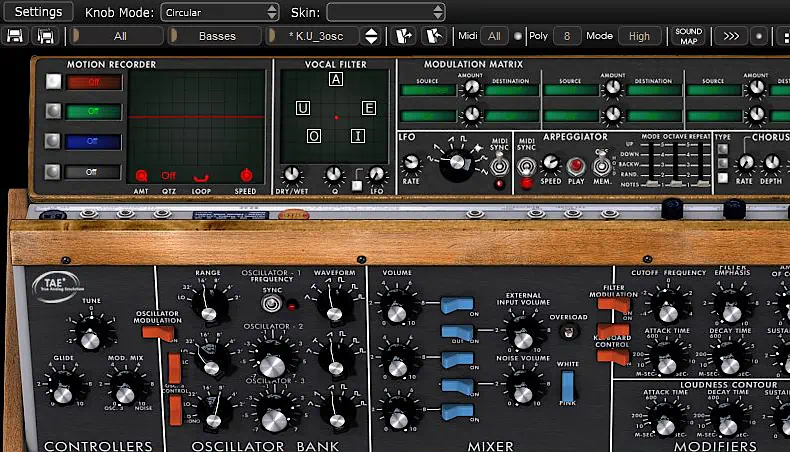
Task: Click vowel U in the Vocal Filter
Action: point(303,108)
